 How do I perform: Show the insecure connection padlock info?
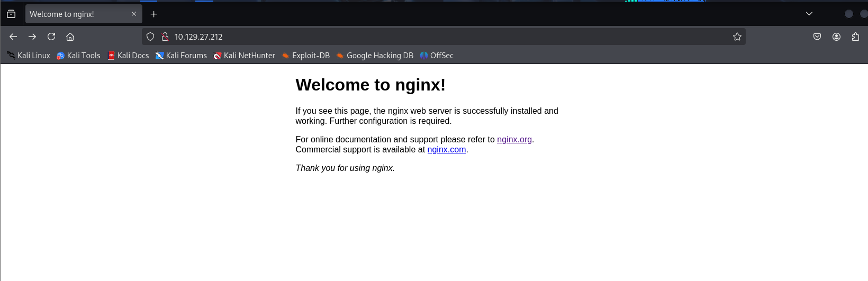165,37
